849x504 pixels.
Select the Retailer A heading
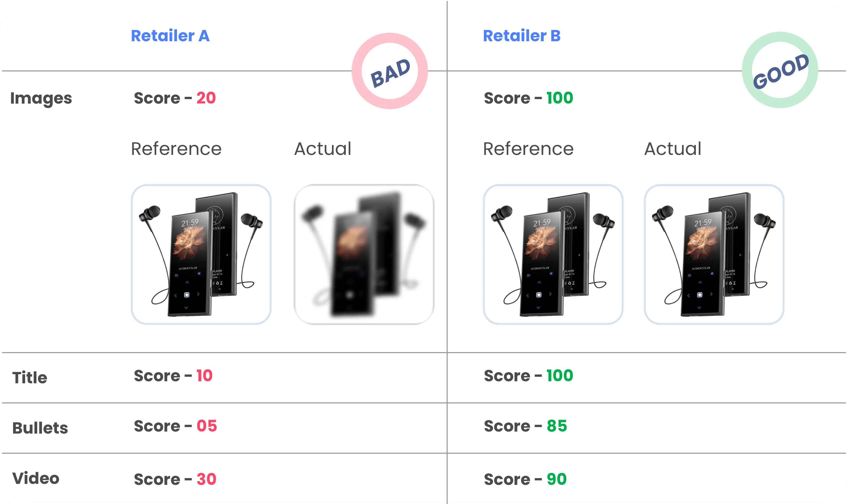click(x=170, y=36)
